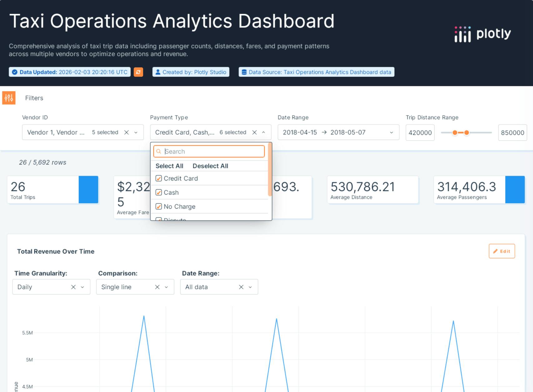Screen dimensions: 533x392
Task: Expand the Vendor ID dropdown
Action: pos(136,132)
